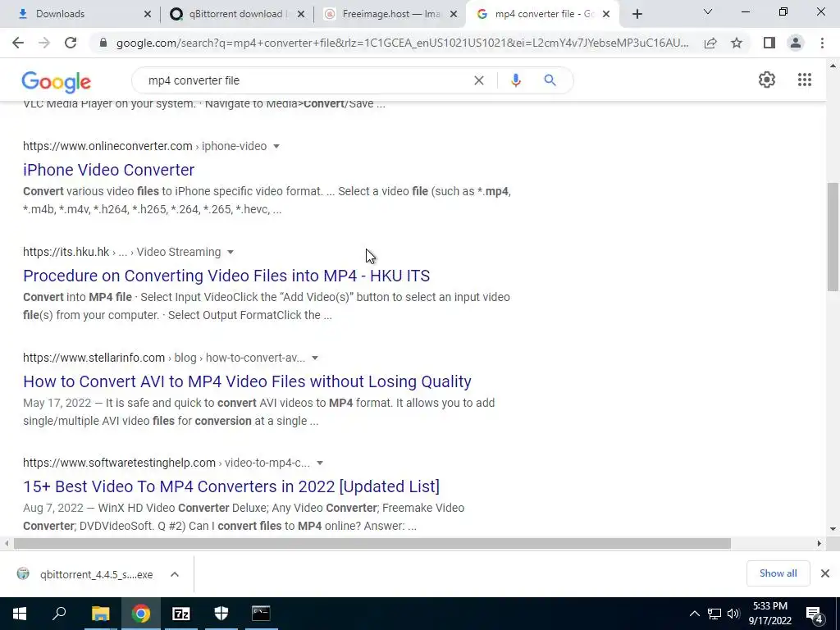Open notification center icon
The height and width of the screenshot is (630, 840).
pyautogui.click(x=814, y=614)
